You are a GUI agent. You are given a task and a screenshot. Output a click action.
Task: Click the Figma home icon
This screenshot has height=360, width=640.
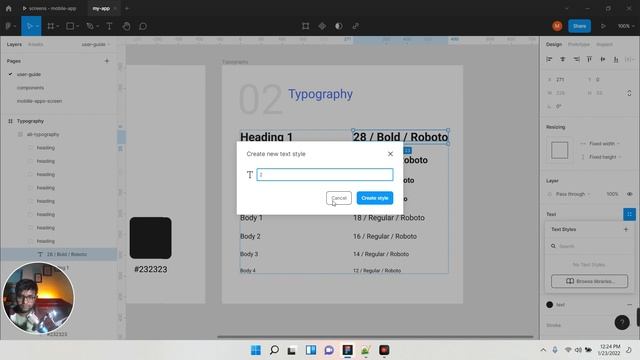pos(9,8)
